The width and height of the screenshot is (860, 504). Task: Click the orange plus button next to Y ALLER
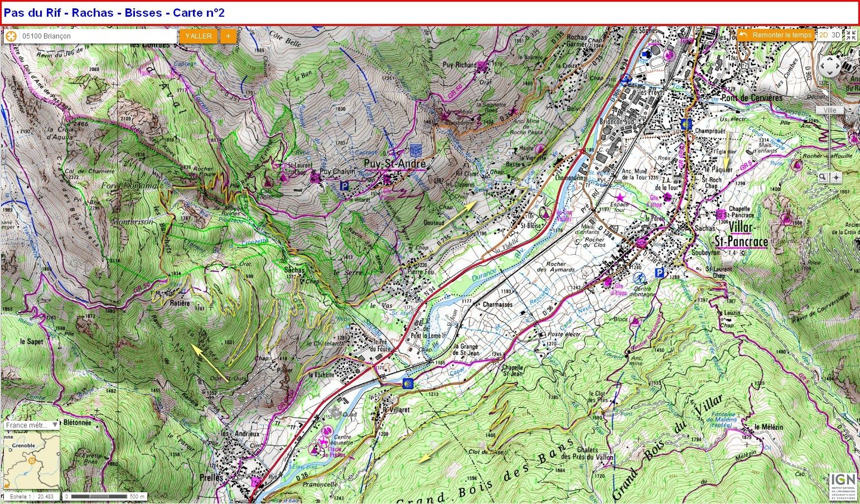tap(228, 36)
